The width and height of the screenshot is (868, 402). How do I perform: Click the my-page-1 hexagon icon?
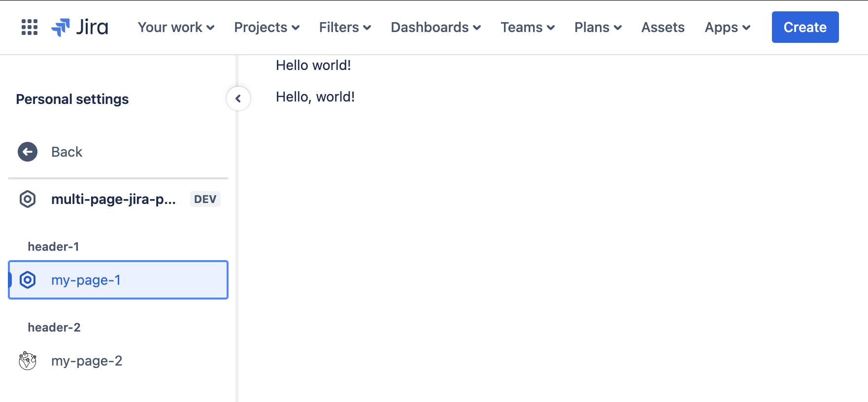pyautogui.click(x=28, y=280)
